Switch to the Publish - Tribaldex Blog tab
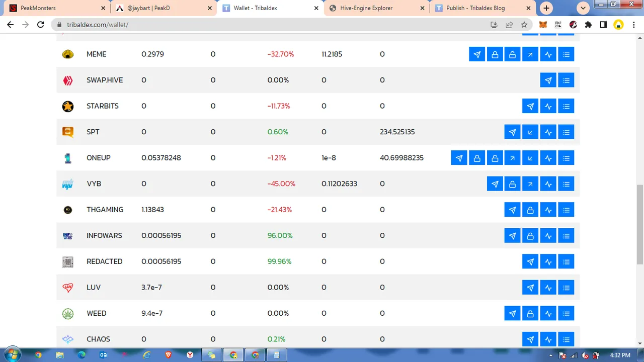Image resolution: width=644 pixels, height=362 pixels. (x=482, y=8)
